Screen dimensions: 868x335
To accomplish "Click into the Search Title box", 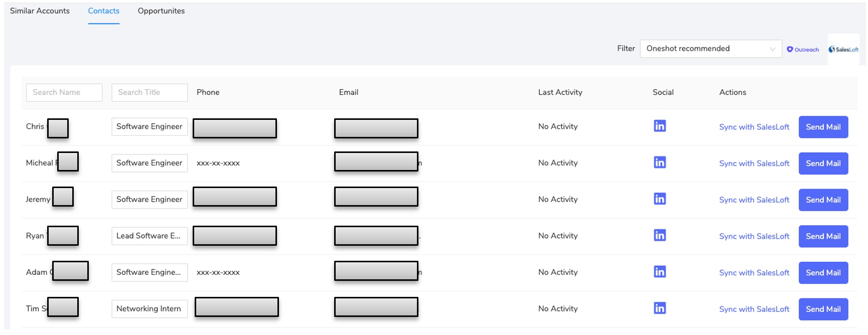I will [150, 92].
